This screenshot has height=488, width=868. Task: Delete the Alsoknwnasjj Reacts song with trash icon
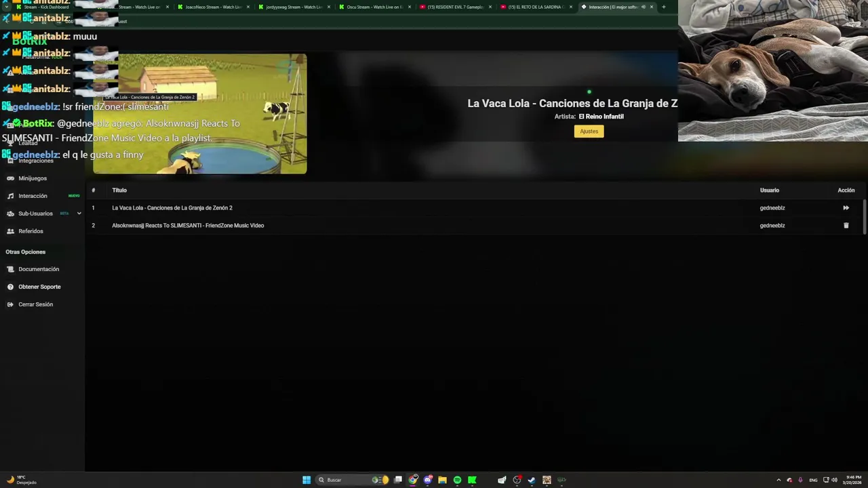click(846, 226)
